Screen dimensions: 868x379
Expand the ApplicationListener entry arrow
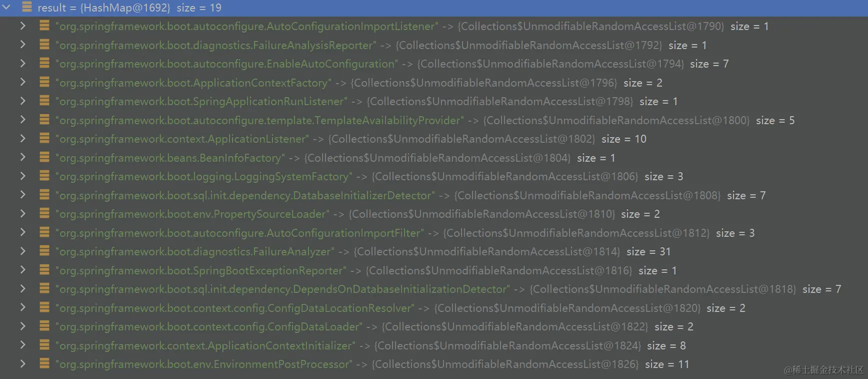[x=22, y=138]
